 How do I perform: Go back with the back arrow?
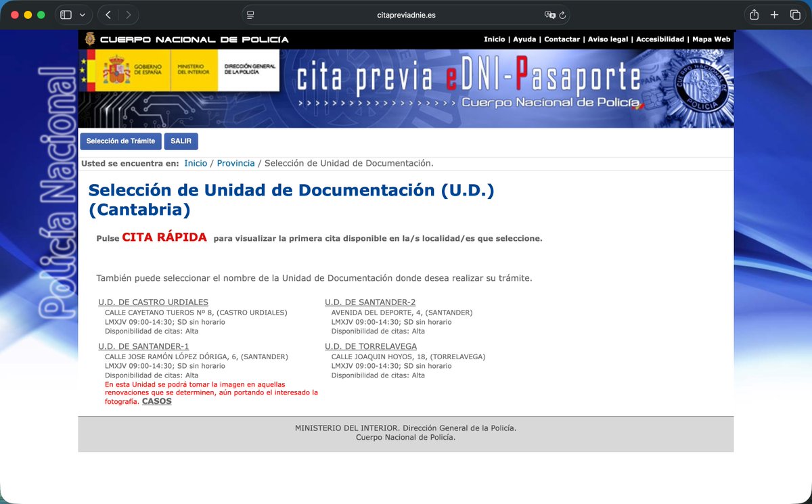(108, 15)
